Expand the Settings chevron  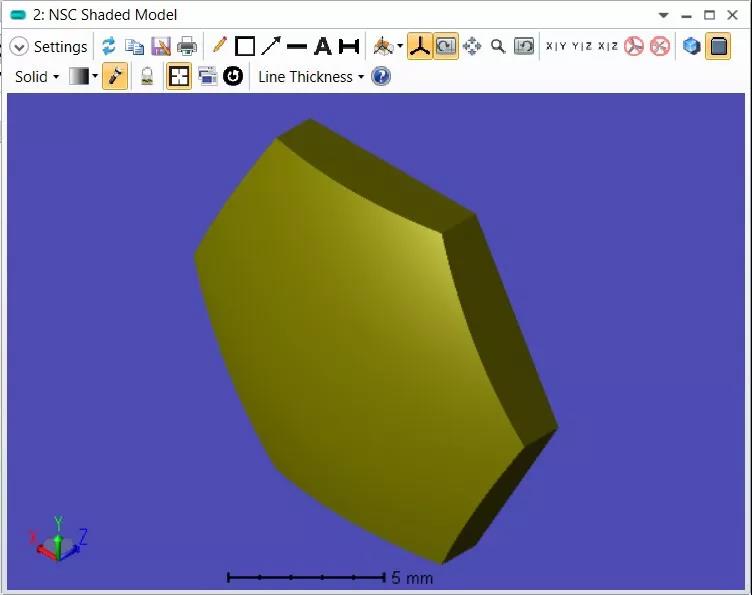click(x=19, y=47)
